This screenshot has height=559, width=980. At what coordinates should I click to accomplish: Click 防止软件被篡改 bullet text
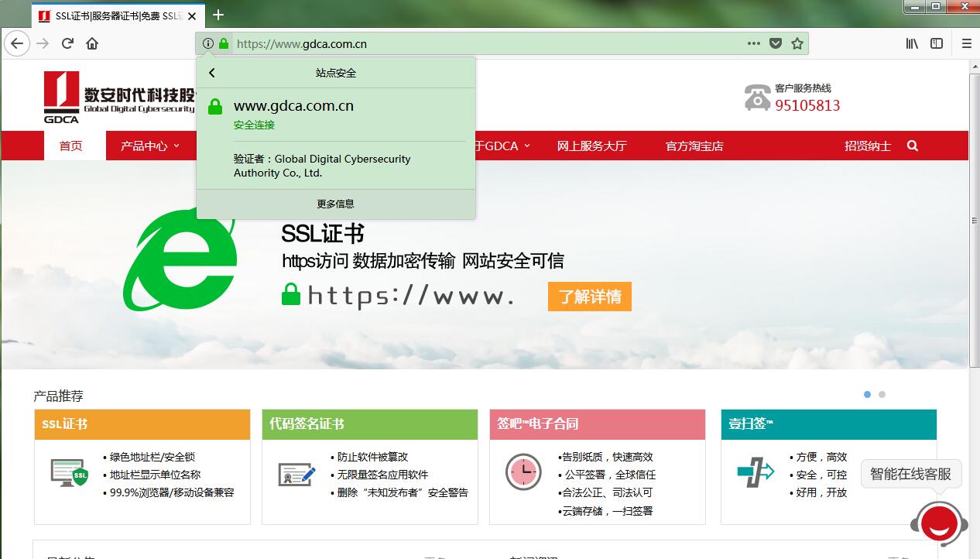point(372,457)
